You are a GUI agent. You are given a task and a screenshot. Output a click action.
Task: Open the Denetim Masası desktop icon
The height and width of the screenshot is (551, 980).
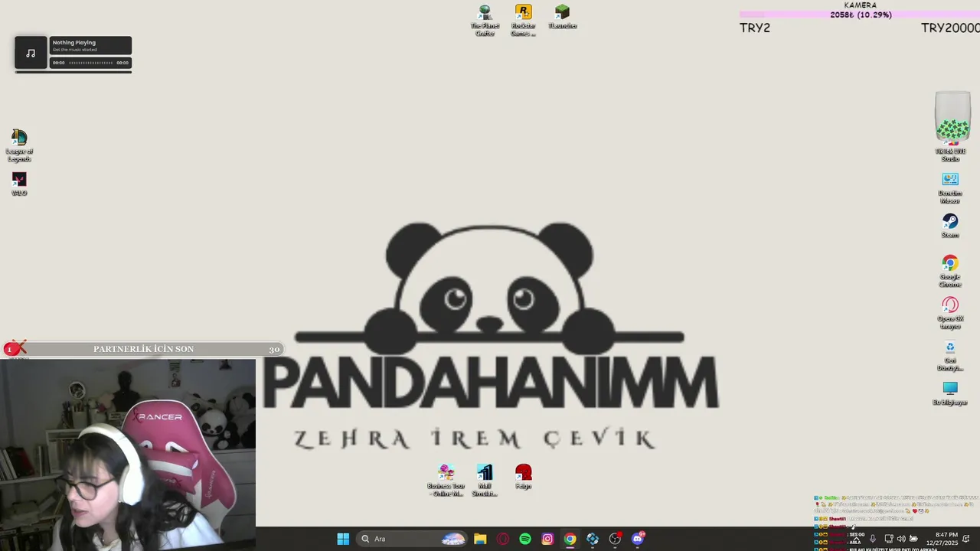[x=950, y=188]
